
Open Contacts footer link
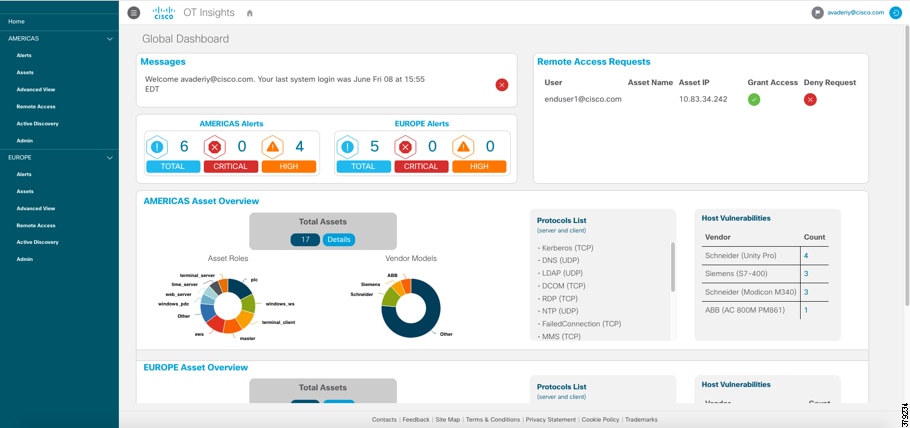(384, 419)
